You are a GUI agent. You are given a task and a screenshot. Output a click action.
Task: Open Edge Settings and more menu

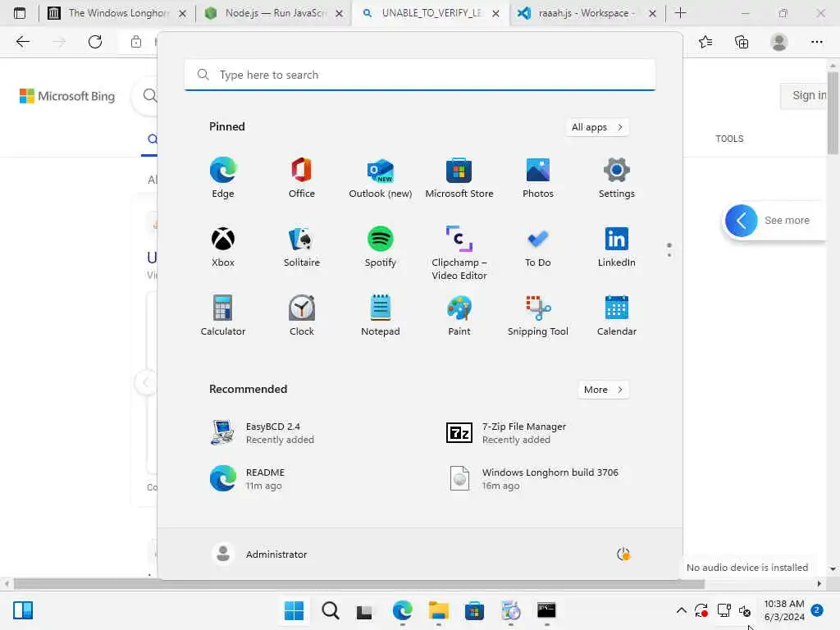pyautogui.click(x=816, y=42)
